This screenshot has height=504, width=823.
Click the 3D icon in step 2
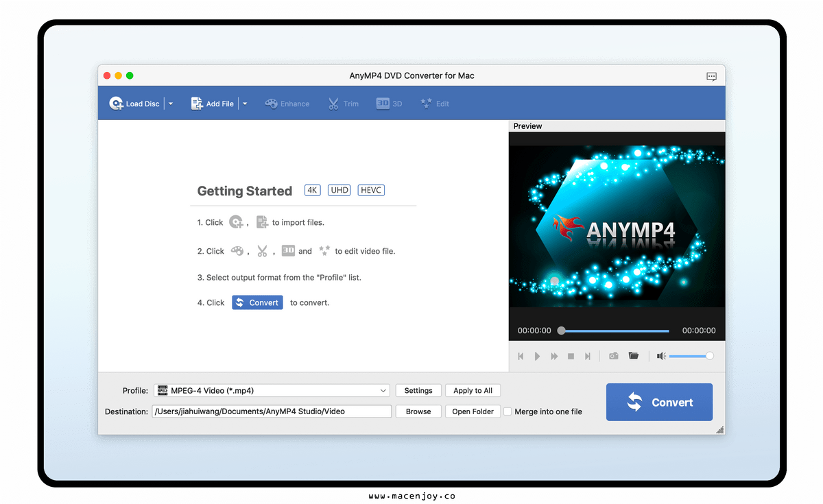tap(288, 251)
